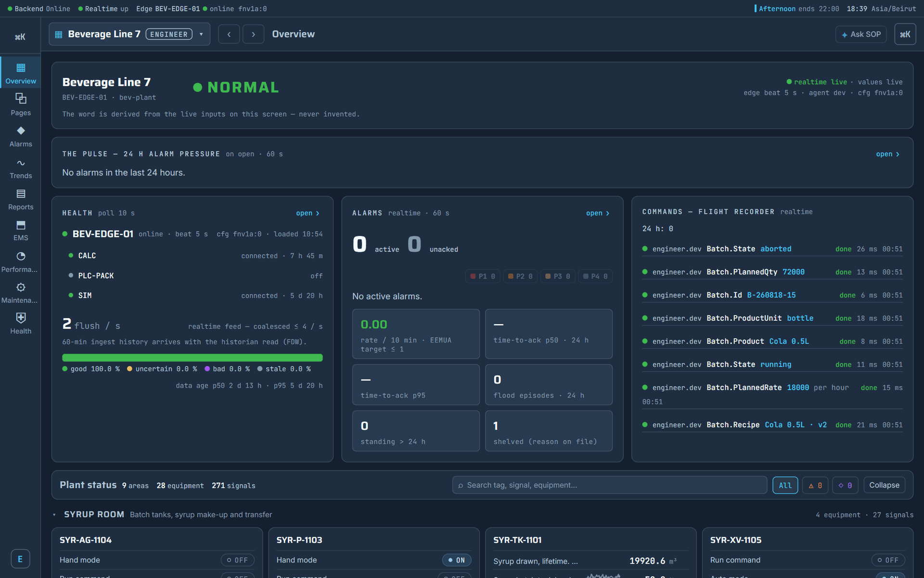Viewport: 924px width, 578px height.
Task: Open the Health sidebar shield icon
Action: (x=21, y=318)
